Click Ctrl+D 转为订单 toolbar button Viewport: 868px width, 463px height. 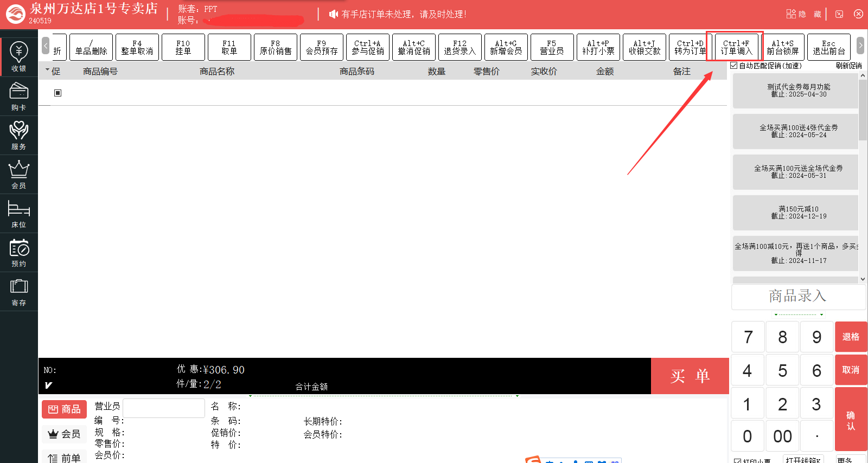click(x=690, y=47)
